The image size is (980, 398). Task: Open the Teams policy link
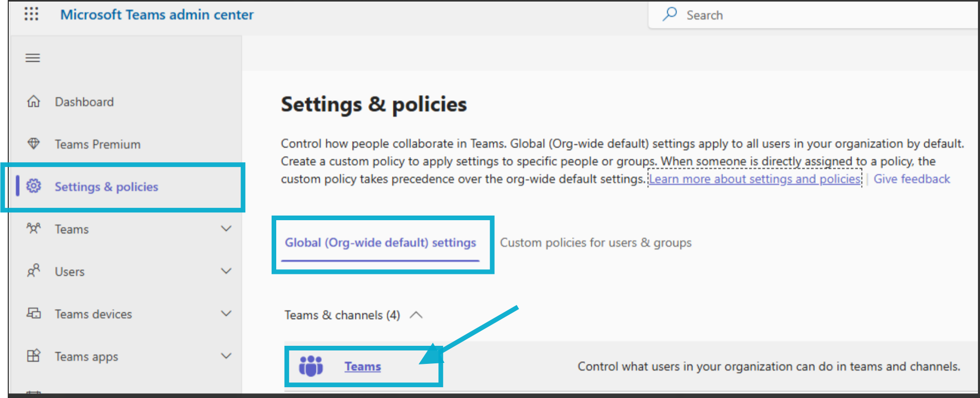click(362, 366)
